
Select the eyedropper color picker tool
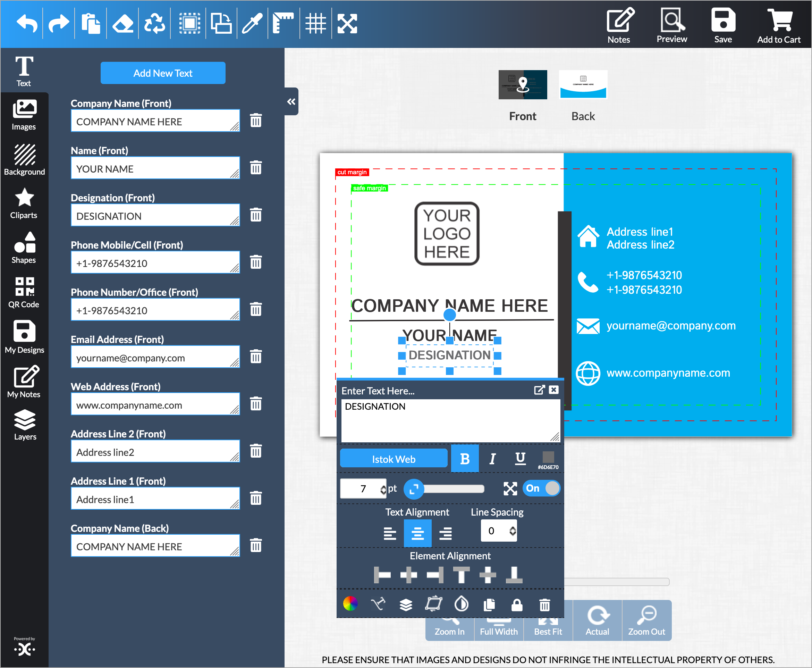[252, 23]
